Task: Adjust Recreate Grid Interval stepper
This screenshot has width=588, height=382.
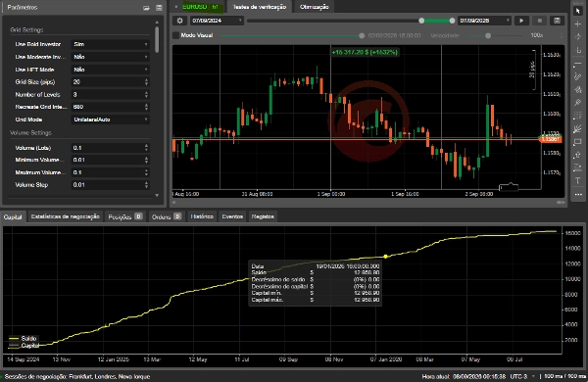Action: pos(146,107)
